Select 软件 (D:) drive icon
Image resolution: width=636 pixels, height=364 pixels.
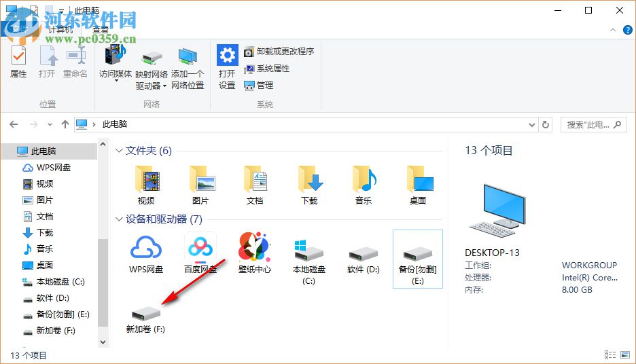364,255
